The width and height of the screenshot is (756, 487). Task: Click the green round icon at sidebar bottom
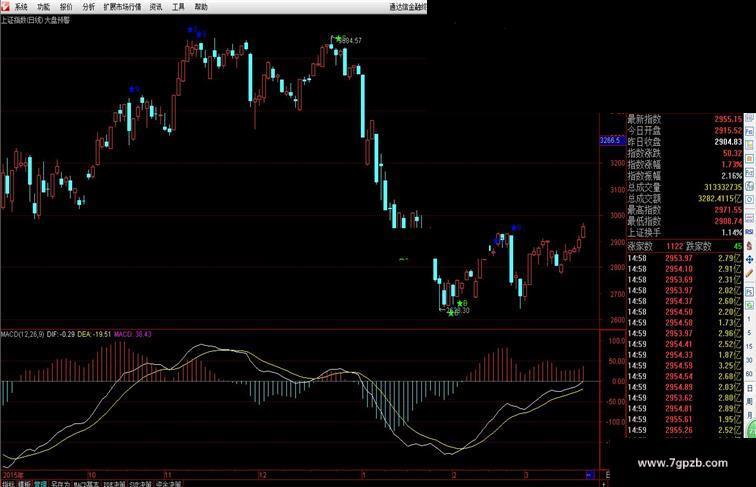click(x=751, y=429)
